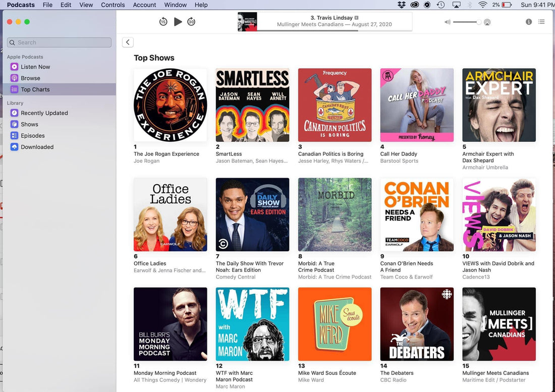555x392 pixels.
Task: Open the AirPlay output selector
Action: coord(487,22)
